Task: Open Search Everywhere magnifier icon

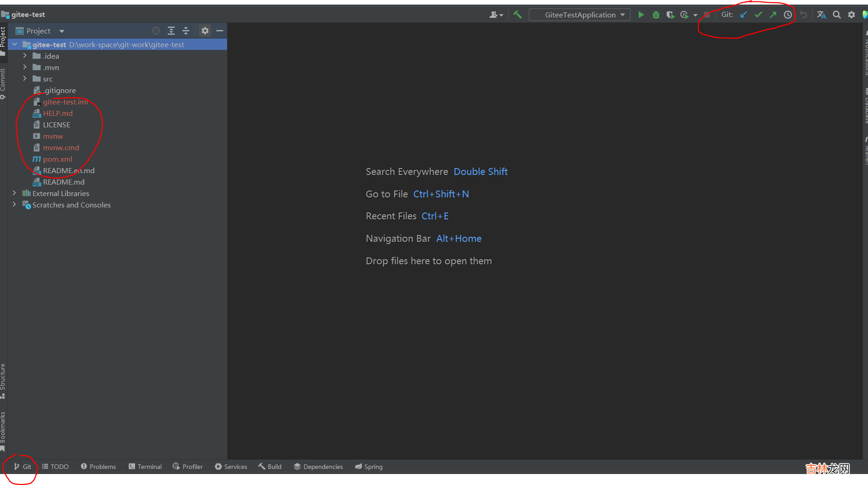Action: [x=836, y=15]
